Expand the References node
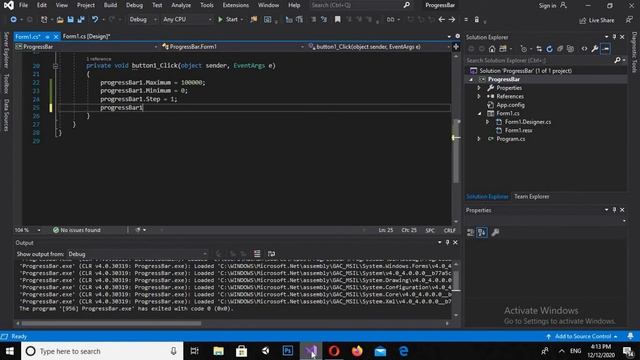The image size is (640, 360). tap(479, 96)
